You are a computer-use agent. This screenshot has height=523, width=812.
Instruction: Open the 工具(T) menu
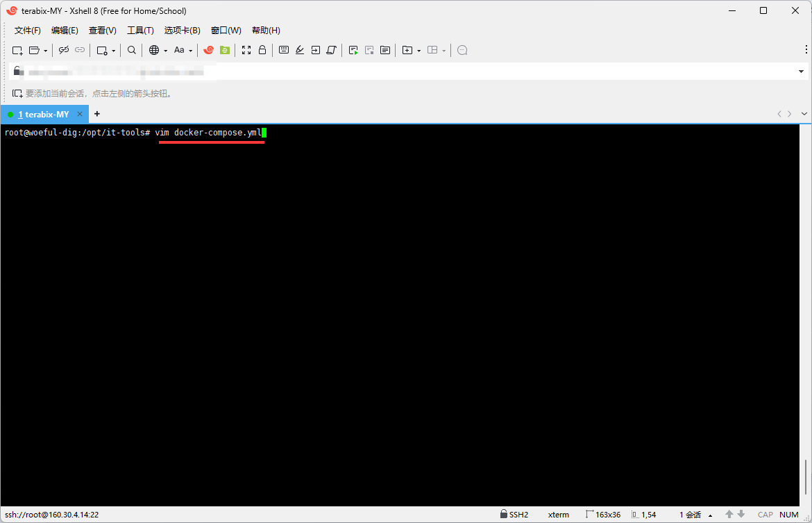140,31
